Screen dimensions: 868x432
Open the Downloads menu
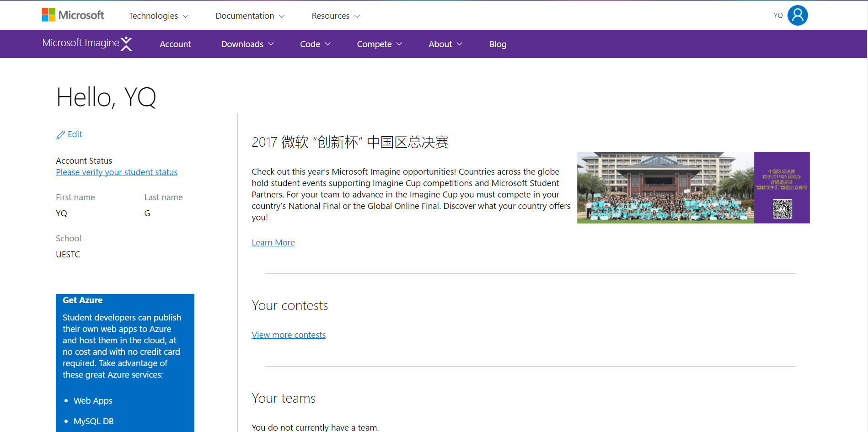point(247,44)
